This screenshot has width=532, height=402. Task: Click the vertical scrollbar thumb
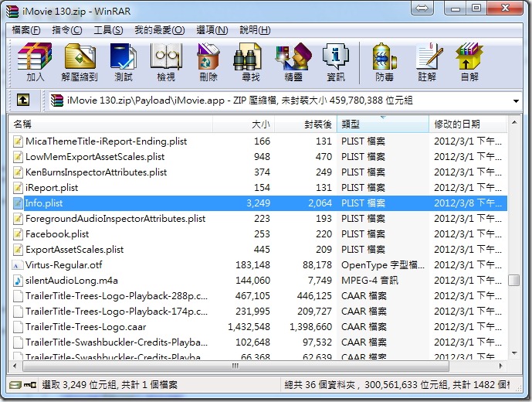(x=514, y=281)
